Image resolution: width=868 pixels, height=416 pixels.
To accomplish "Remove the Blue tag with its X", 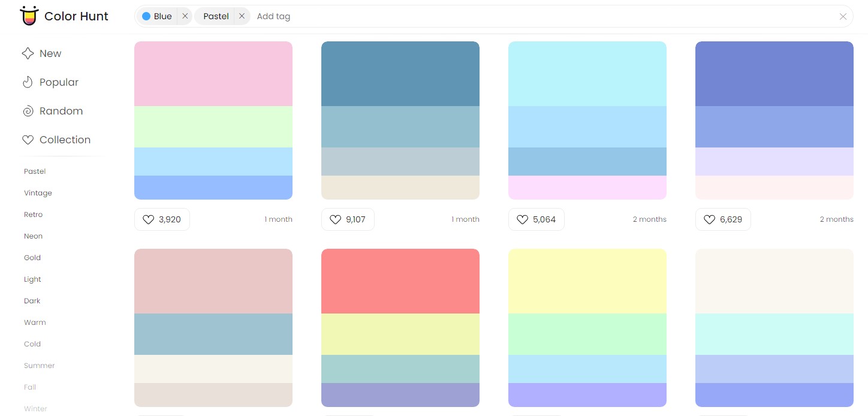I will 185,16.
